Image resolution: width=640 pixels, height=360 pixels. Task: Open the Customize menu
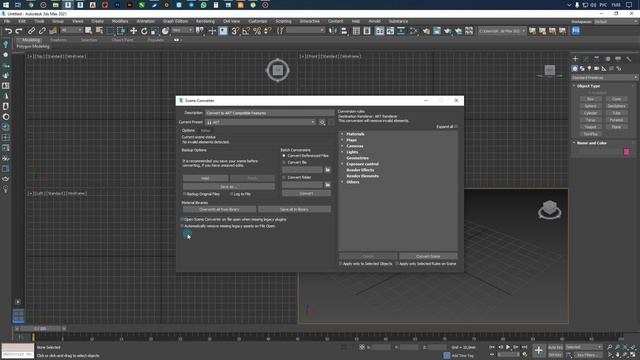pos(258,21)
